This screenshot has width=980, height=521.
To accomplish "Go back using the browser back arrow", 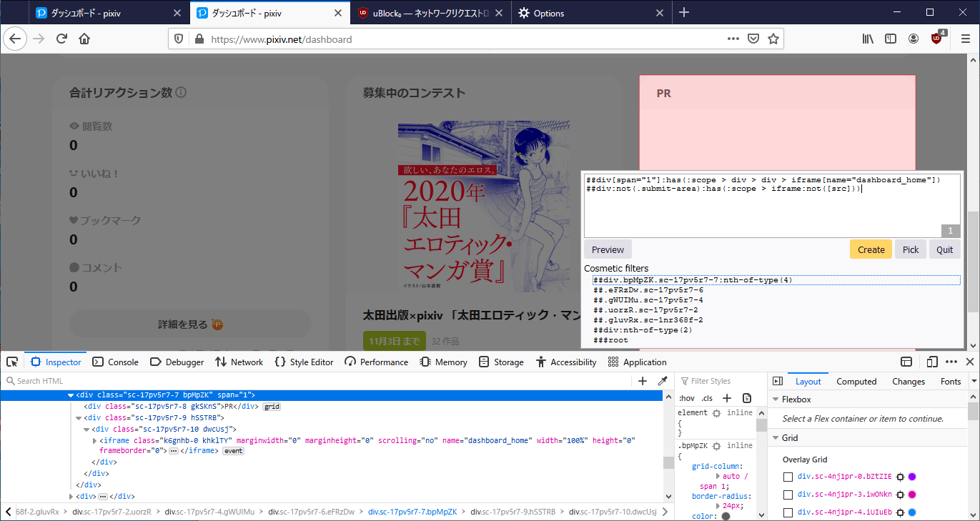I will (16, 39).
